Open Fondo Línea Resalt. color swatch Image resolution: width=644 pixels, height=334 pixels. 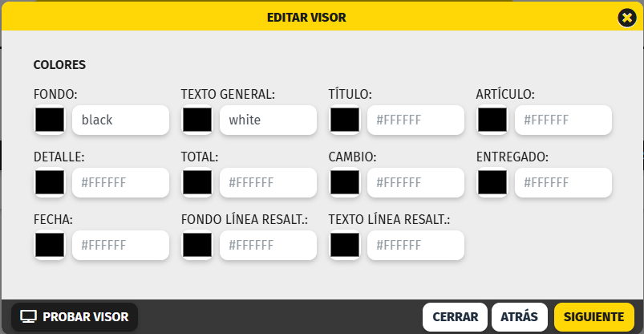click(x=197, y=245)
